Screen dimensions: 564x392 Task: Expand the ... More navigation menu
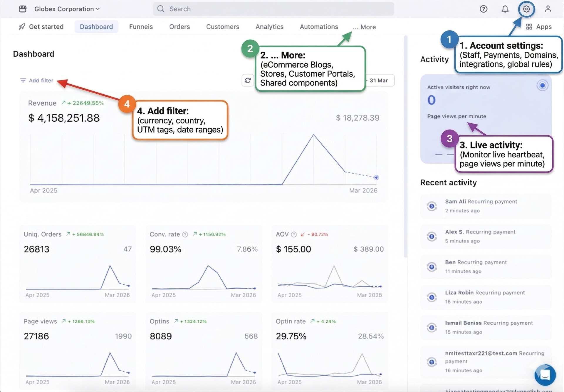point(364,27)
